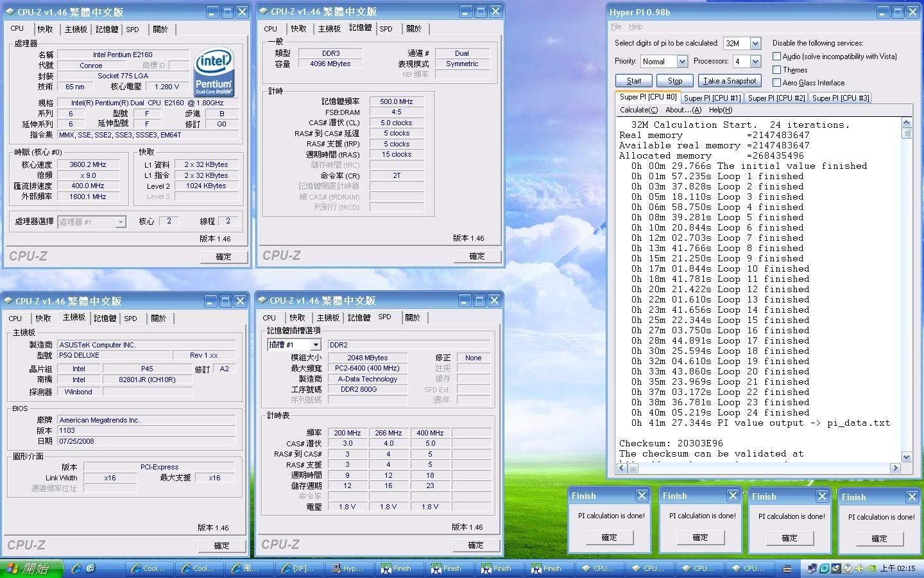Click the NVIDIA icon in system tray
The width and height of the screenshot is (924, 578).
[871, 568]
